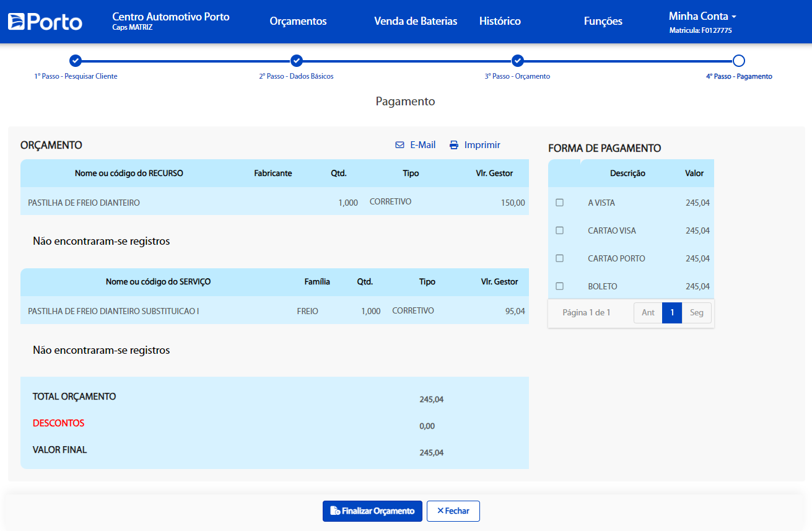Click the 'FREIO' family cell
812x531 pixels.
(308, 311)
